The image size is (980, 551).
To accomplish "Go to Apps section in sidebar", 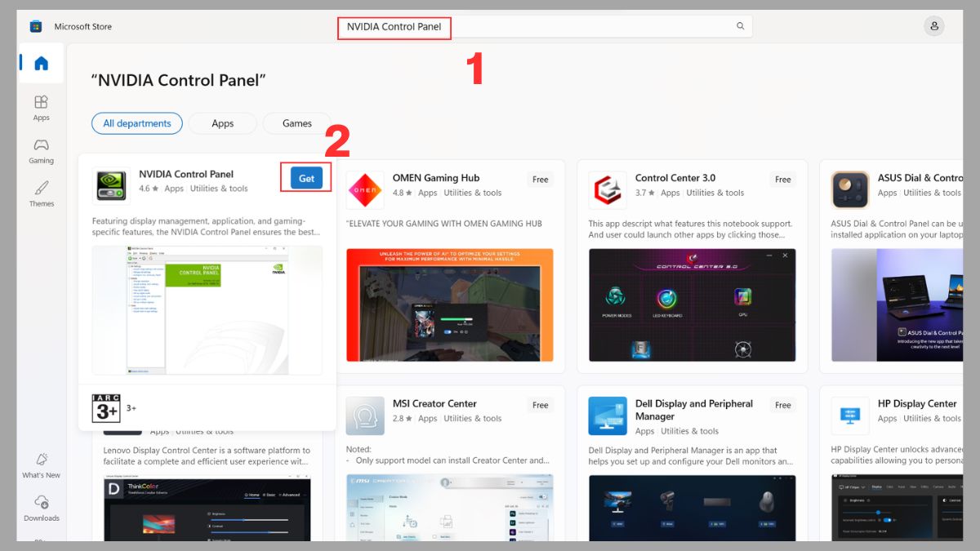I will (41, 108).
